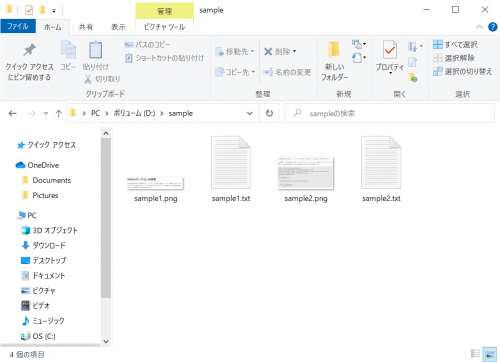
Task: Open ダウンロード in the sidebar
Action: [43, 245]
